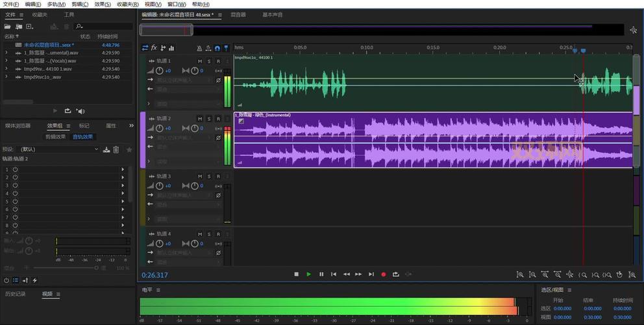Show the EQ section in track headers
This screenshot has height=325, width=644.
tap(171, 48)
